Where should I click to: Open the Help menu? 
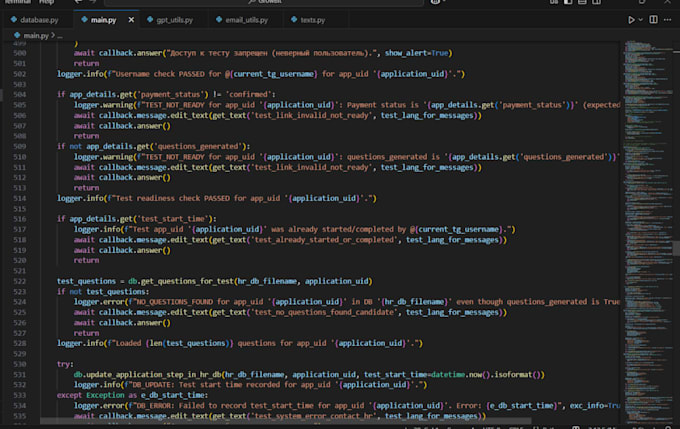(x=47, y=2)
